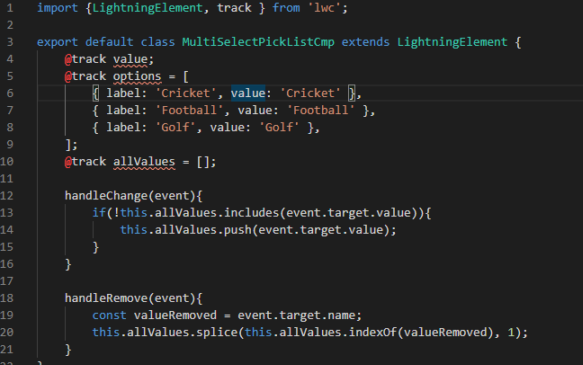Place cursor on 'MultiSelectPickListCmp' class name
Image resolution: width=583 pixels, height=365 pixels.
258,42
